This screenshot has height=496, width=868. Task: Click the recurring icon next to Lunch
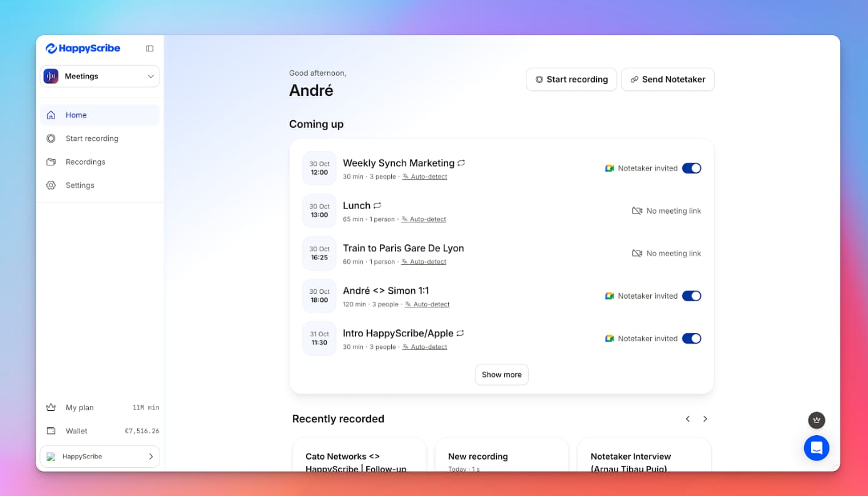[x=377, y=205]
